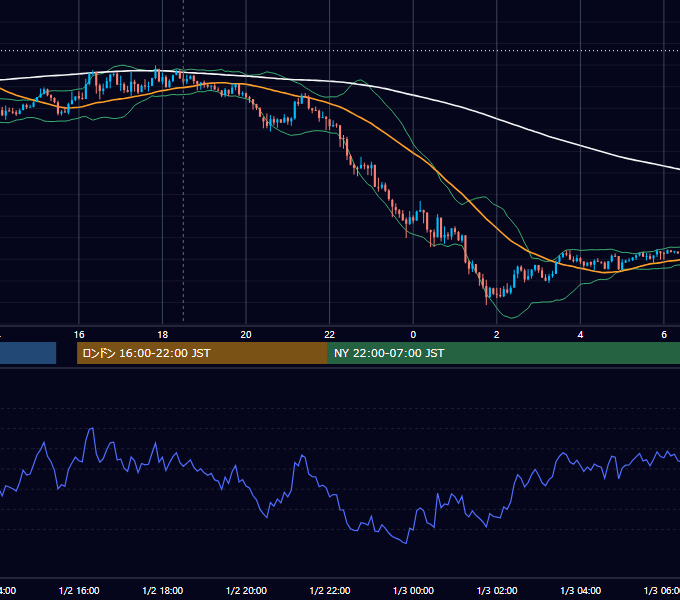The height and width of the screenshot is (600, 680).
Task: Click the 18 hour label on the price chart axis
Action: 162,334
